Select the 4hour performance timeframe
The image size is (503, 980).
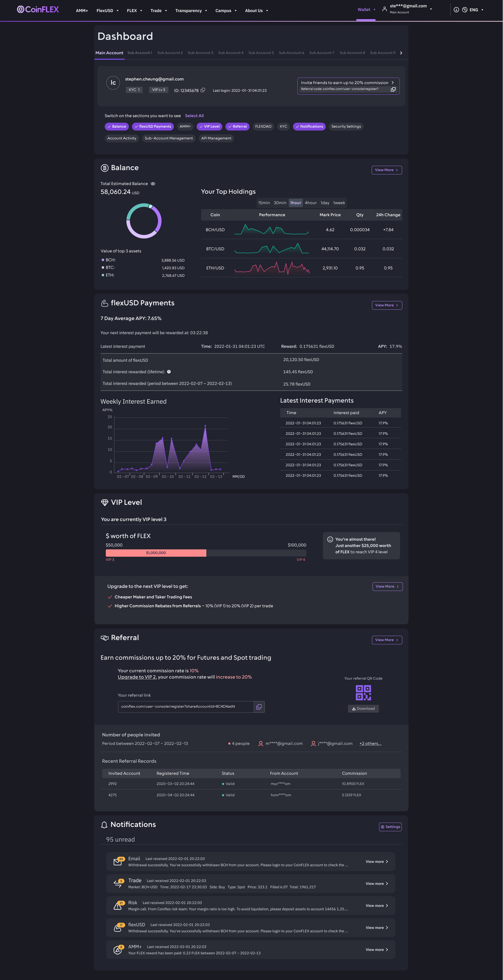(x=311, y=203)
